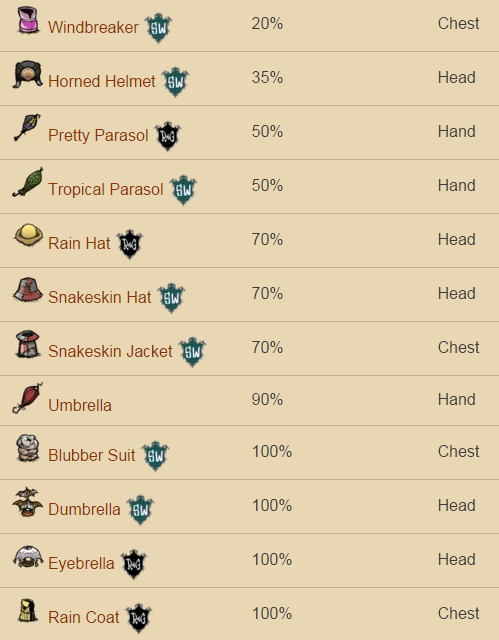The width and height of the screenshot is (499, 640).
Task: Click the Blubber Suit item icon
Action: point(28,449)
